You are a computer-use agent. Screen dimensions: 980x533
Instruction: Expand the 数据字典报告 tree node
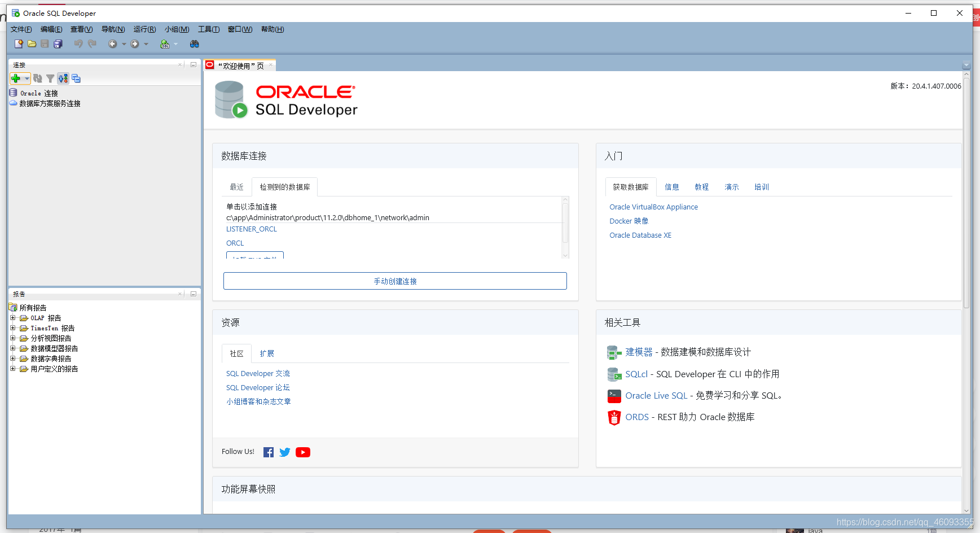tap(12, 359)
